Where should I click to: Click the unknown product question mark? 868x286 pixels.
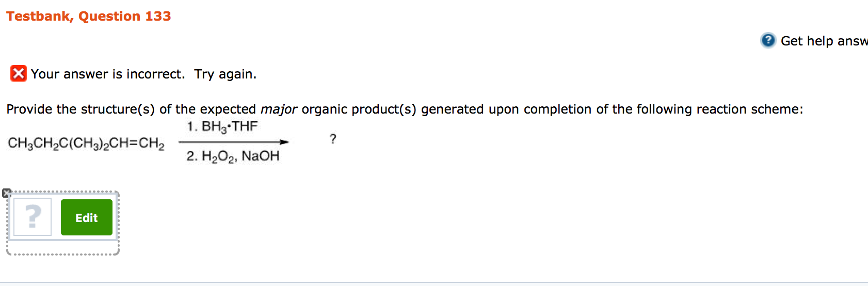333,139
